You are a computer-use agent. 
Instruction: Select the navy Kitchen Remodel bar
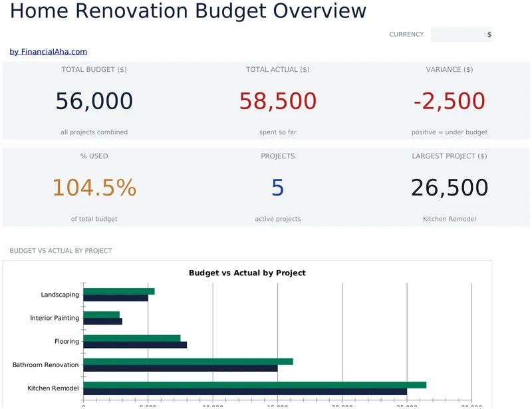click(245, 392)
